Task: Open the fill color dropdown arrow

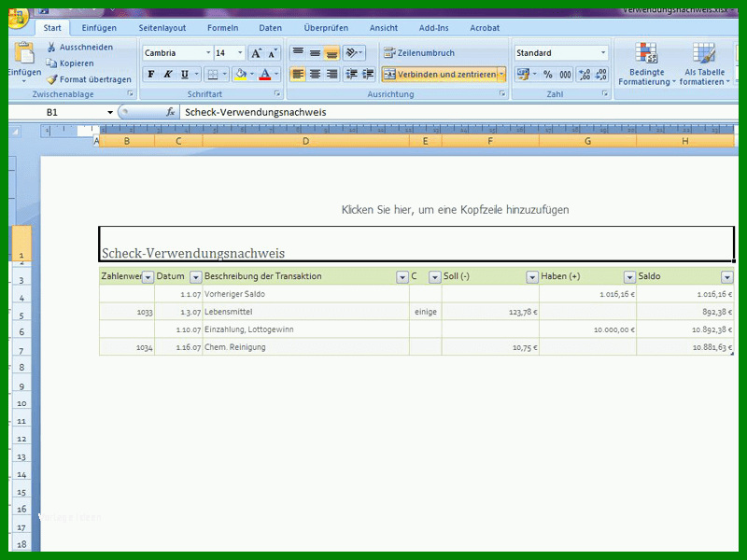Action: click(251, 75)
